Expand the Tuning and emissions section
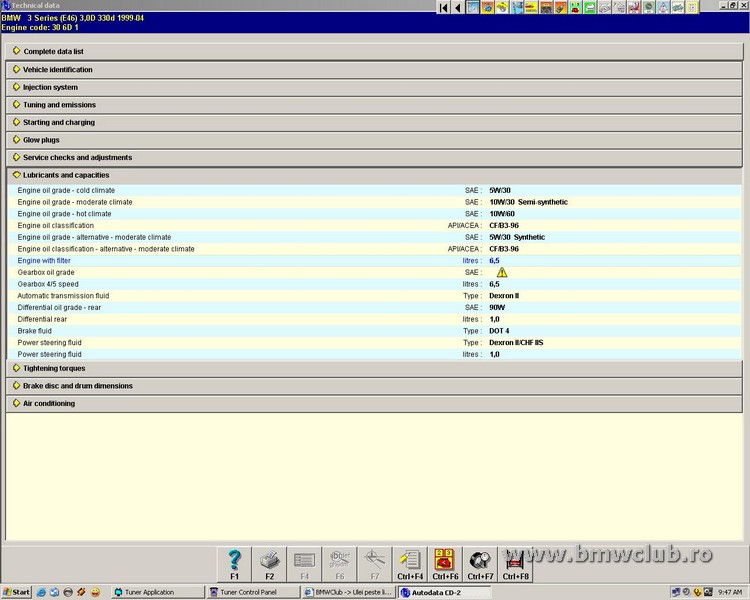 [59, 105]
